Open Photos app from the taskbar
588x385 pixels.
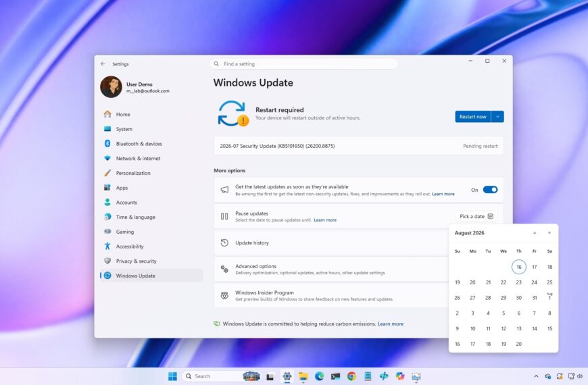pos(416,376)
